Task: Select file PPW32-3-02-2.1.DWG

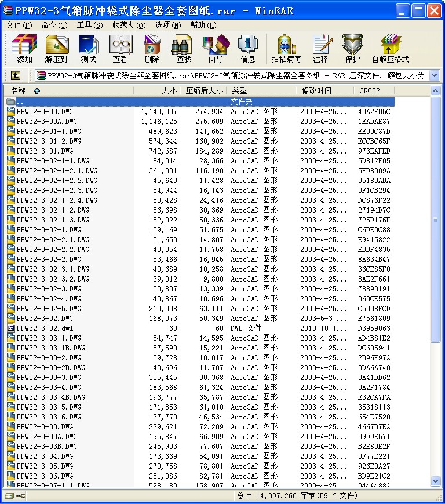Action: click(53, 239)
